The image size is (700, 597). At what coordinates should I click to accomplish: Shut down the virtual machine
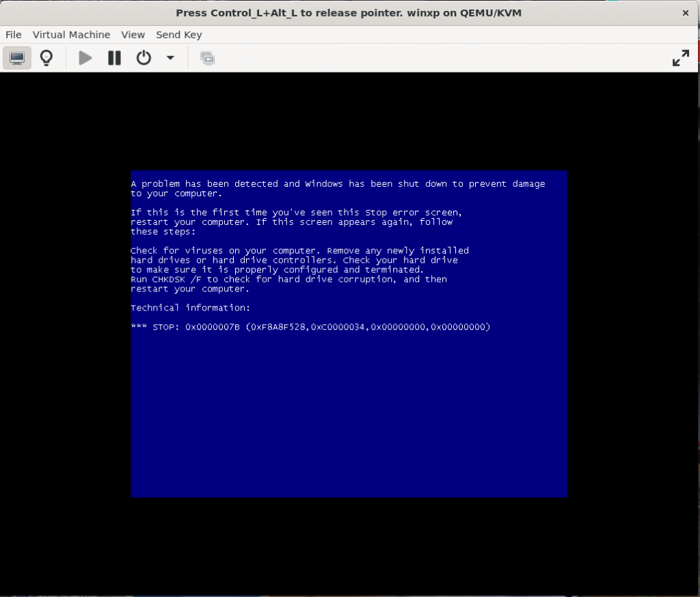[144, 58]
